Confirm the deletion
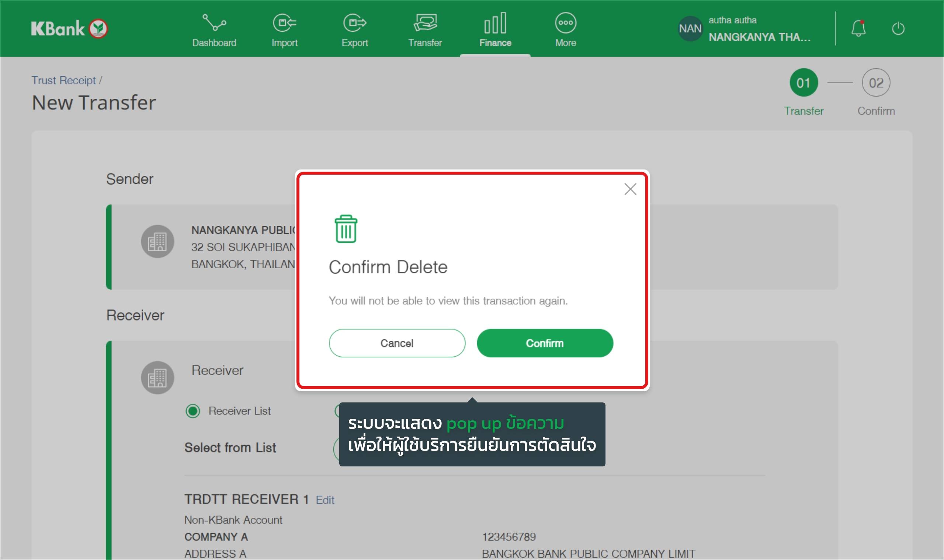Viewport: 944px width, 560px height. coord(545,343)
